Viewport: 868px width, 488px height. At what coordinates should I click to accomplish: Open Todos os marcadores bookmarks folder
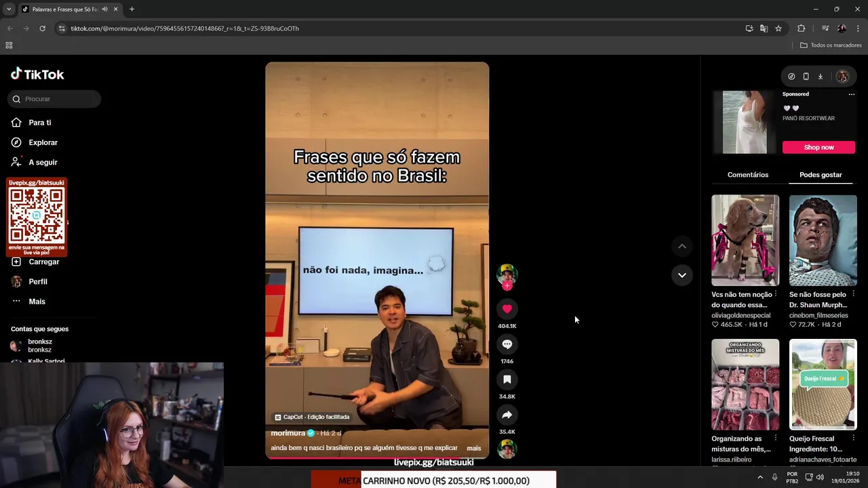point(831,45)
